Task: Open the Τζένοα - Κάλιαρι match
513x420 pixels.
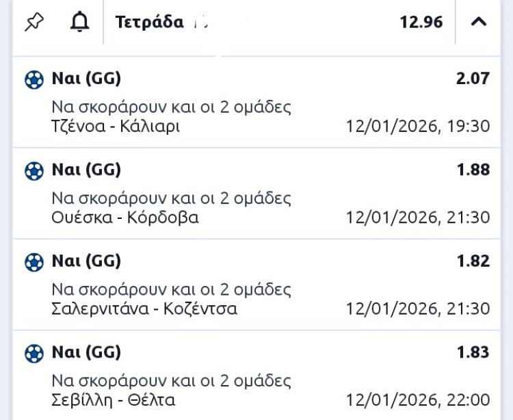Action: coord(116,127)
